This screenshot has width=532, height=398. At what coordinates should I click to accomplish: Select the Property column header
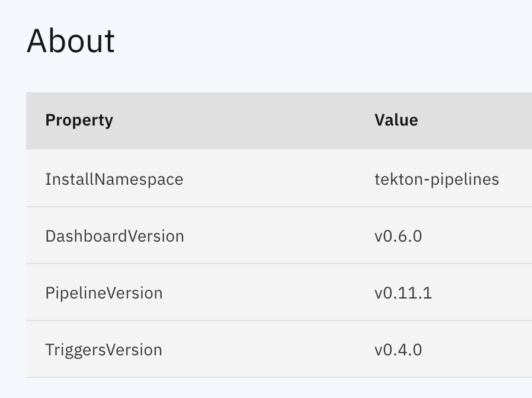(79, 120)
